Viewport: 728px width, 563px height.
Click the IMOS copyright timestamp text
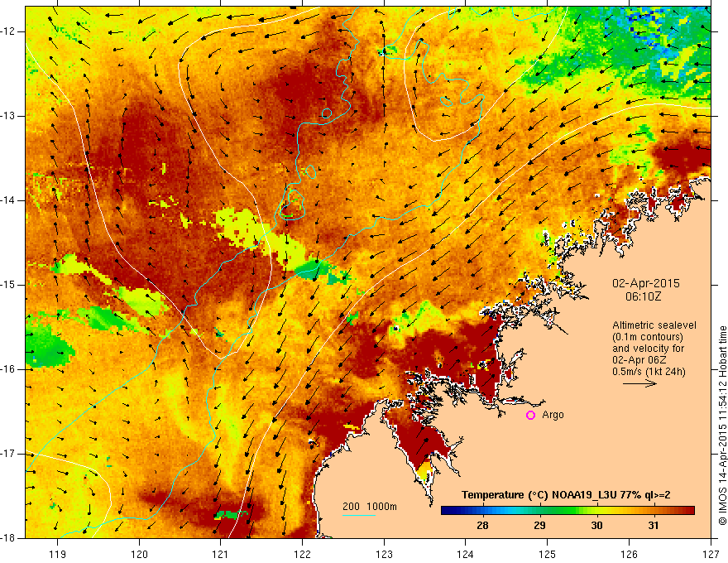pos(722,426)
